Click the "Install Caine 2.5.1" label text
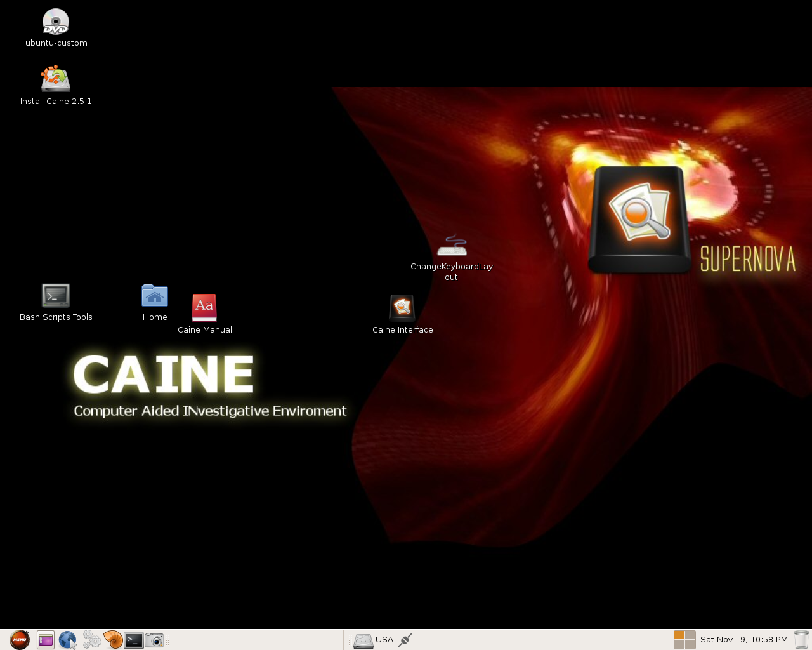 (56, 102)
